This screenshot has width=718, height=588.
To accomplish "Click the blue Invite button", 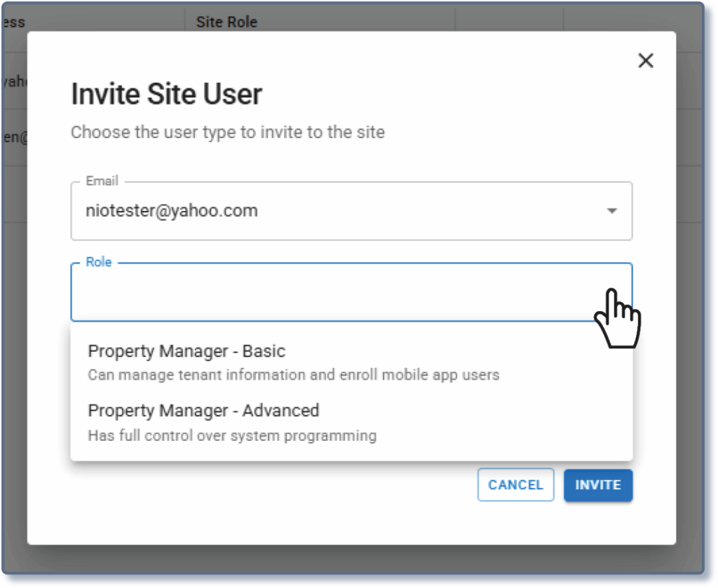I will click(597, 485).
